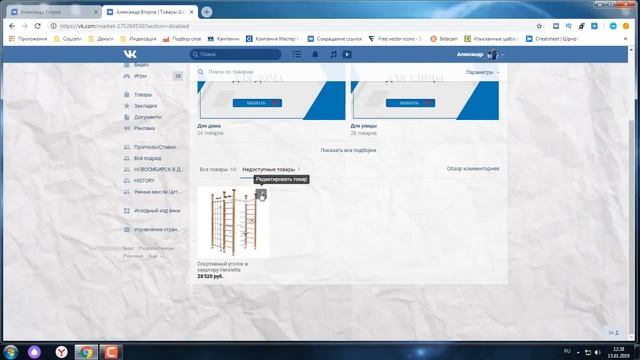Viewport: 640px width, 360px height.
Task: Open the Индексация bookmarks folder
Action: point(138,39)
